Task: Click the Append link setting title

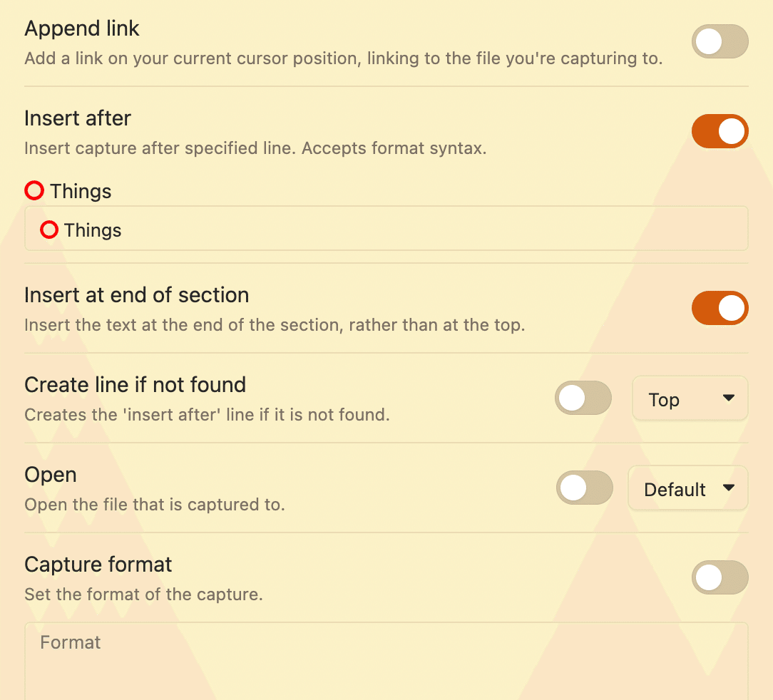Action: 82,29
